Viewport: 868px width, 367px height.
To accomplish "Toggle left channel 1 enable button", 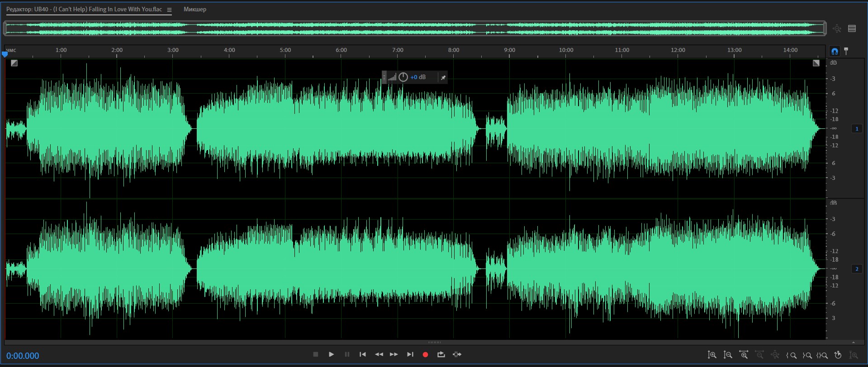I will tap(857, 129).
